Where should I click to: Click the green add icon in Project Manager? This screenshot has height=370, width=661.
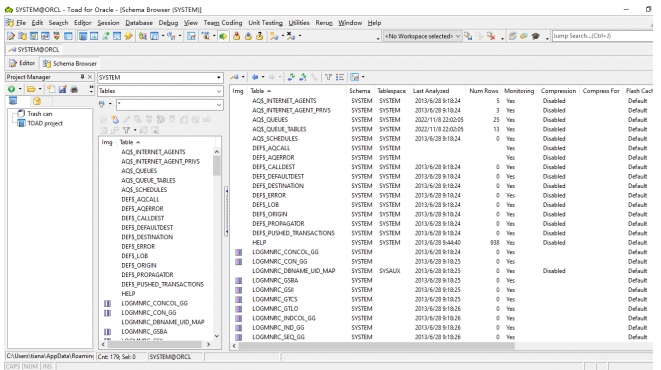pyautogui.click(x=11, y=89)
